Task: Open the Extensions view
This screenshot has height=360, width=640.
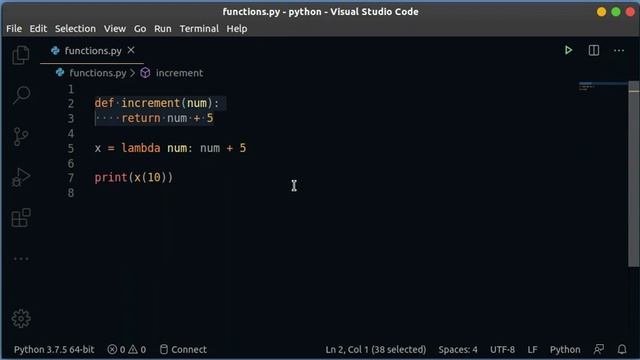Action: pos(21,218)
